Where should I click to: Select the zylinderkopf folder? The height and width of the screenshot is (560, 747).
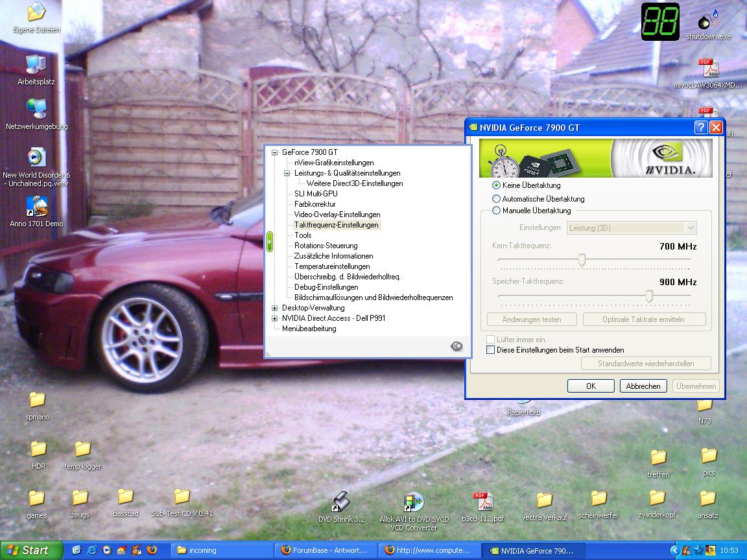(x=657, y=505)
